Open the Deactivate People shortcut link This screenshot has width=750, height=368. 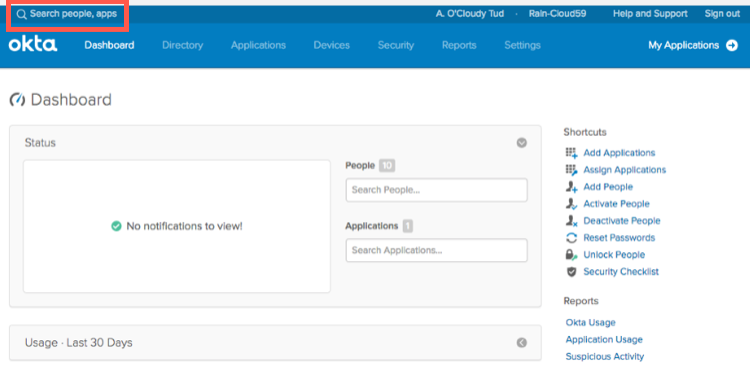click(622, 221)
